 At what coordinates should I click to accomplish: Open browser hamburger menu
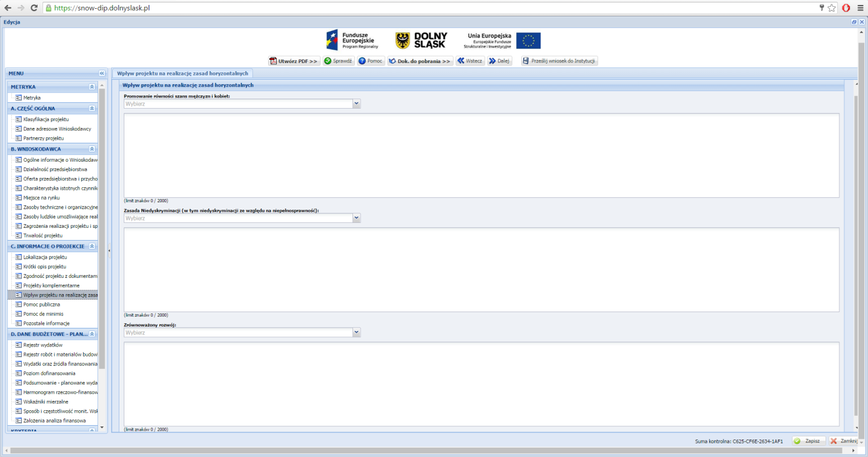point(860,8)
